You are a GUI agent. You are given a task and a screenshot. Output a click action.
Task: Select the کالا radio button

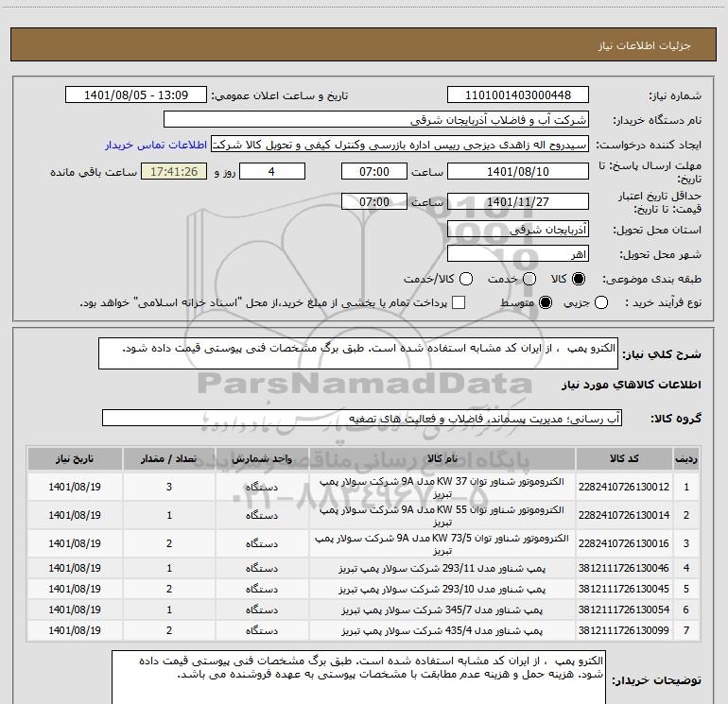[x=579, y=279]
